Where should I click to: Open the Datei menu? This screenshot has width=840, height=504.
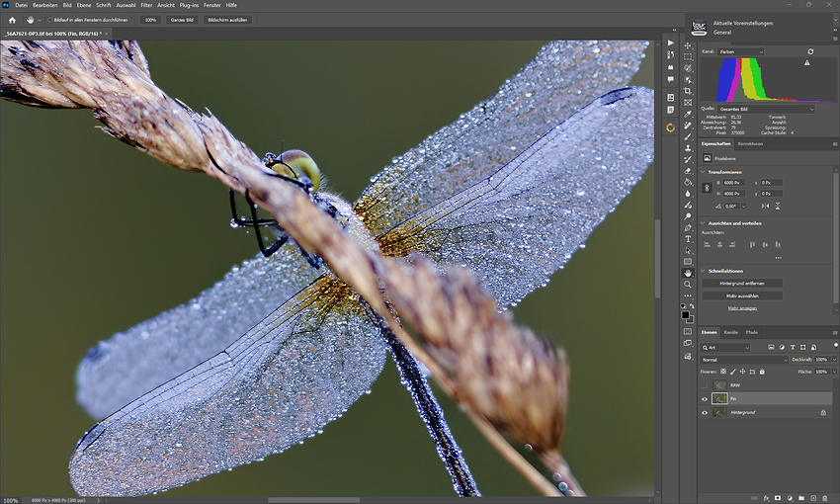point(21,5)
